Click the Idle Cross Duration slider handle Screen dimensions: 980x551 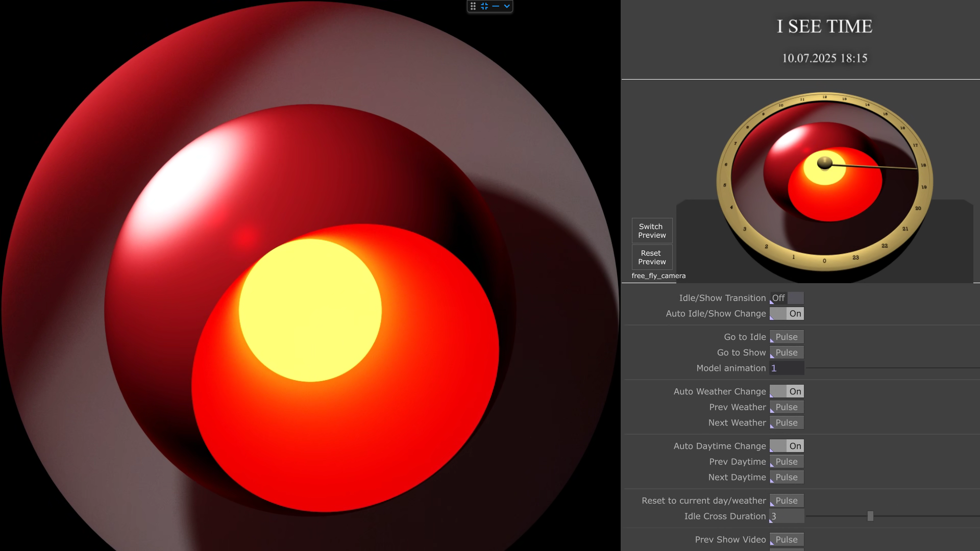point(870,516)
